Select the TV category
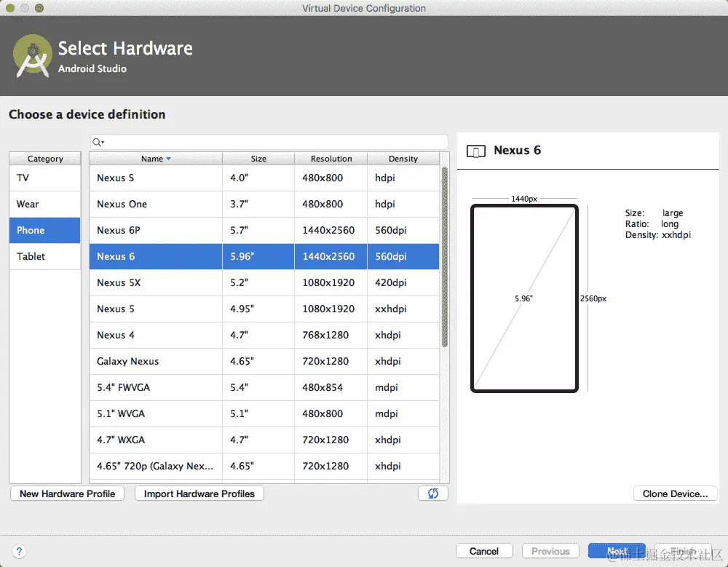The width and height of the screenshot is (728, 567). (x=44, y=178)
